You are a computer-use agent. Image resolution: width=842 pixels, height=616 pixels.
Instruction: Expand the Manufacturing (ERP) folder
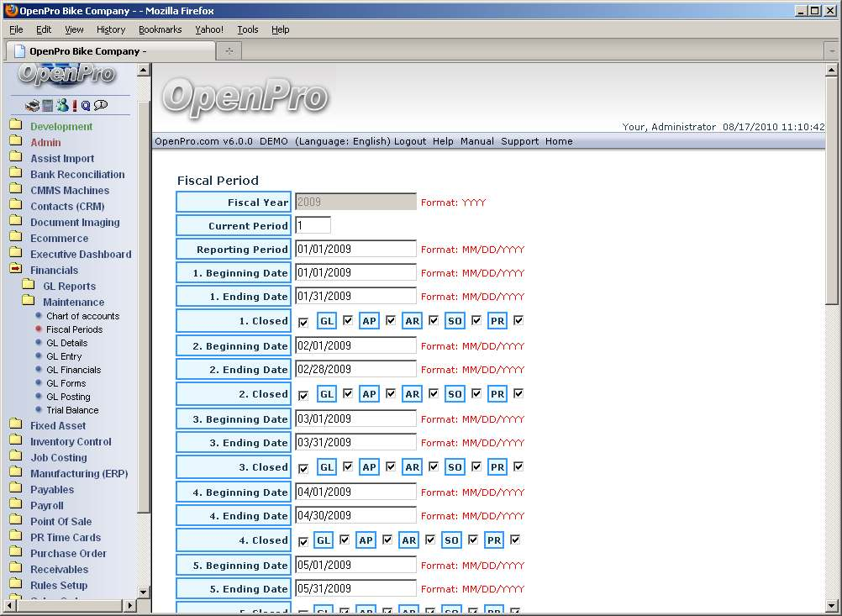pyautogui.click(x=16, y=473)
